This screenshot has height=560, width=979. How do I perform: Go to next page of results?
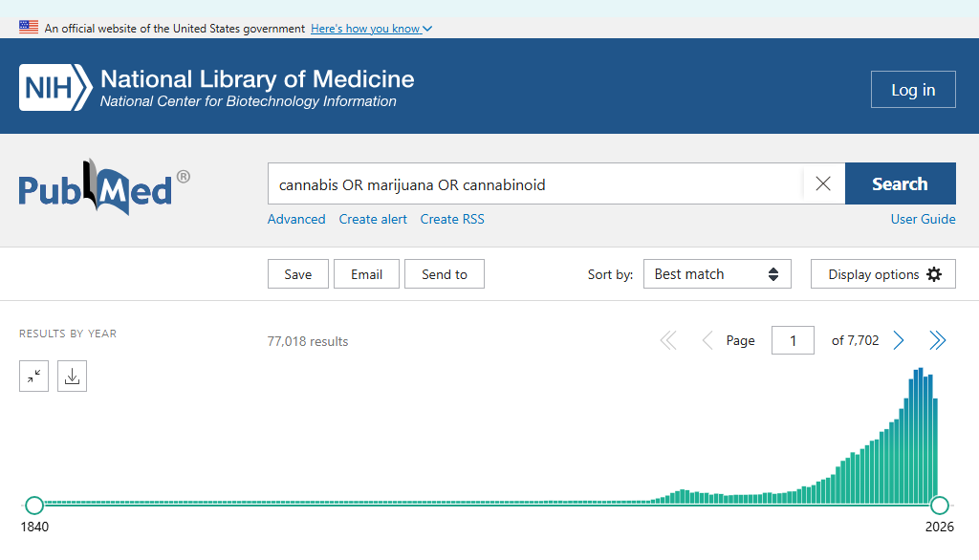pos(899,340)
